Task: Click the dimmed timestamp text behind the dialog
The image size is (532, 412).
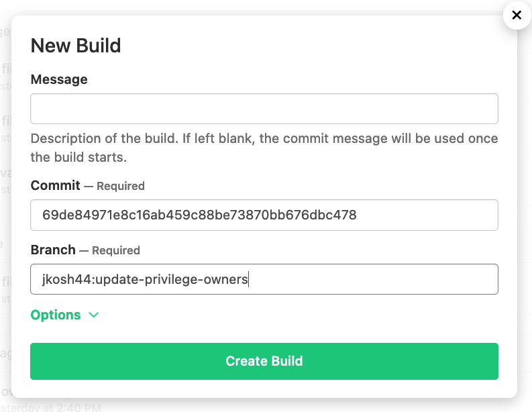Action: [x=51, y=407]
